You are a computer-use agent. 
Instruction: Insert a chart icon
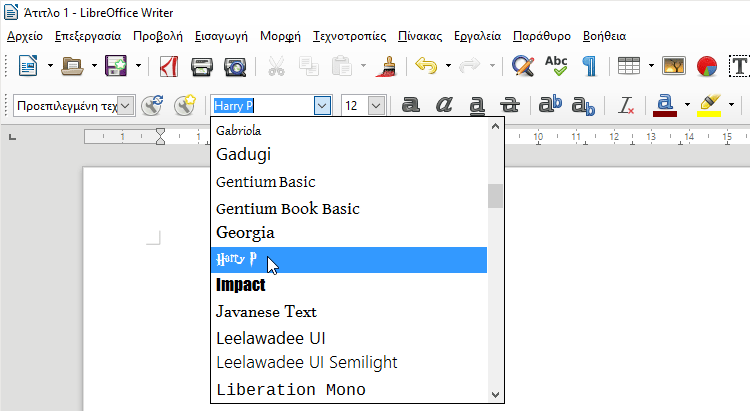[x=706, y=66]
